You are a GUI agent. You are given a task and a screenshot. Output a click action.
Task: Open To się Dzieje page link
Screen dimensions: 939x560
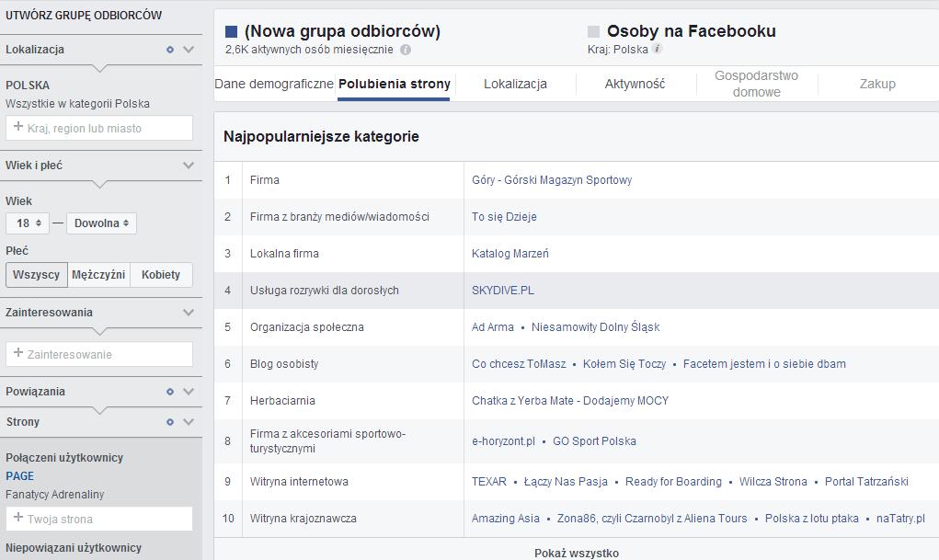[504, 217]
